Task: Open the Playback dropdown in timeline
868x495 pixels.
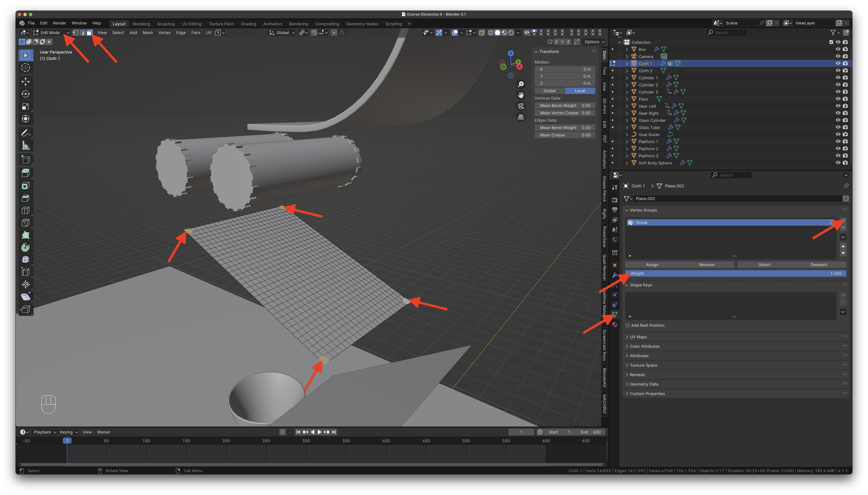Action: (x=45, y=432)
